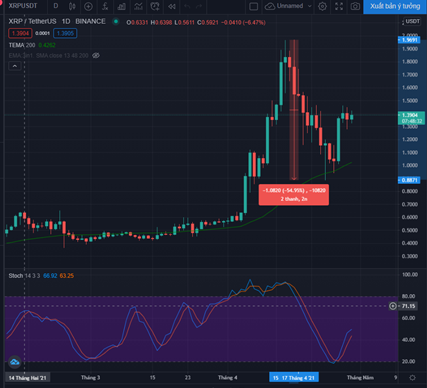Click the 1D interval in chart title
This screenshot has height=388, width=427.
[x=66, y=21]
